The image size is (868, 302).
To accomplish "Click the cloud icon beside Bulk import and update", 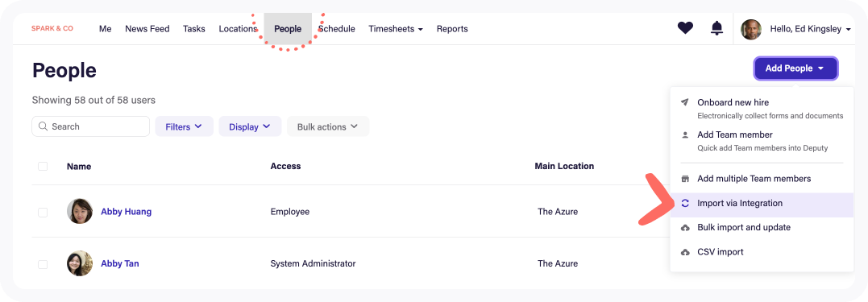I will coord(685,227).
